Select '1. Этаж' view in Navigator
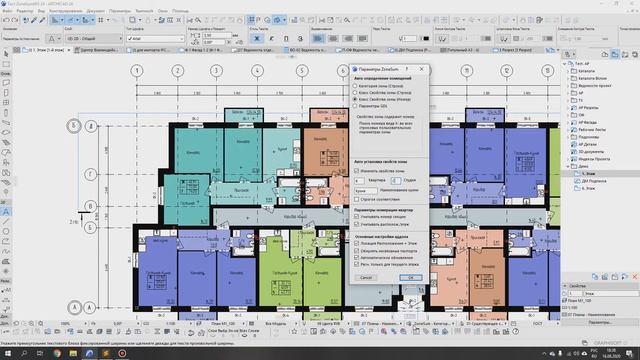This screenshot has height=360, width=640. click(588, 174)
